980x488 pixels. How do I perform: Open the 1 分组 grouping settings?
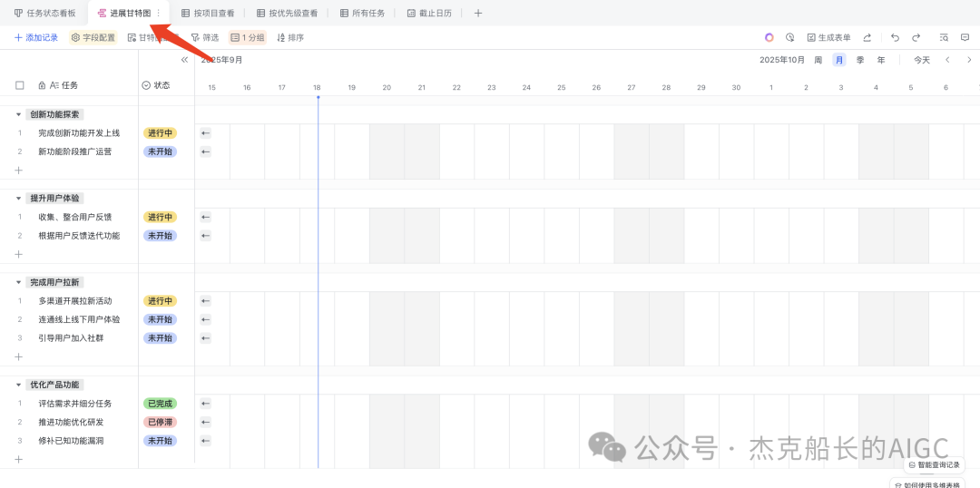click(248, 37)
